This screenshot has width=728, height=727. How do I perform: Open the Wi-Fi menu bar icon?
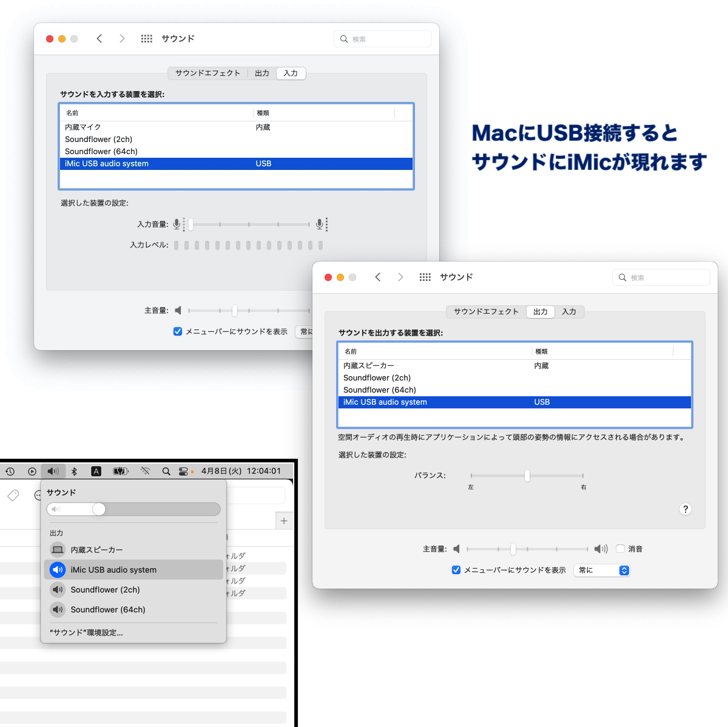(x=145, y=471)
